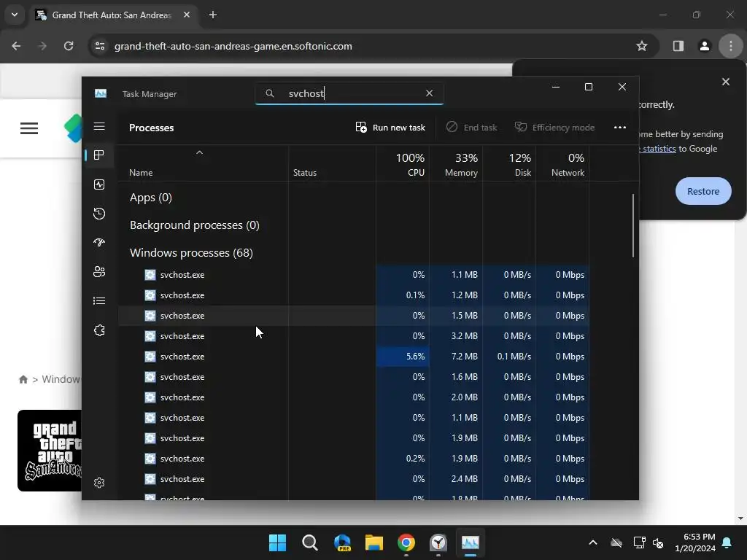
Task: Click End task button
Action: coord(472,128)
